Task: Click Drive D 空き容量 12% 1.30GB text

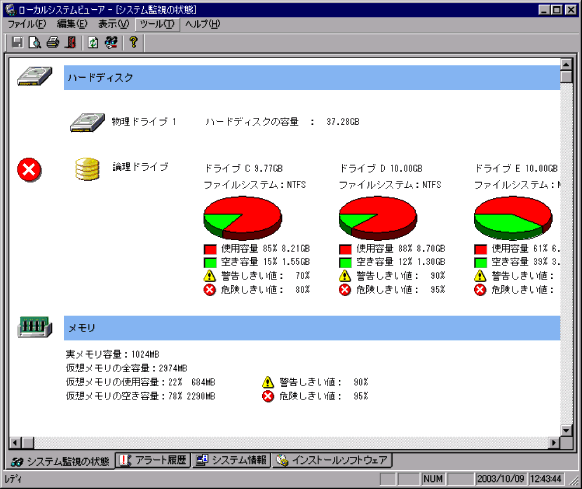Action: click(x=401, y=263)
